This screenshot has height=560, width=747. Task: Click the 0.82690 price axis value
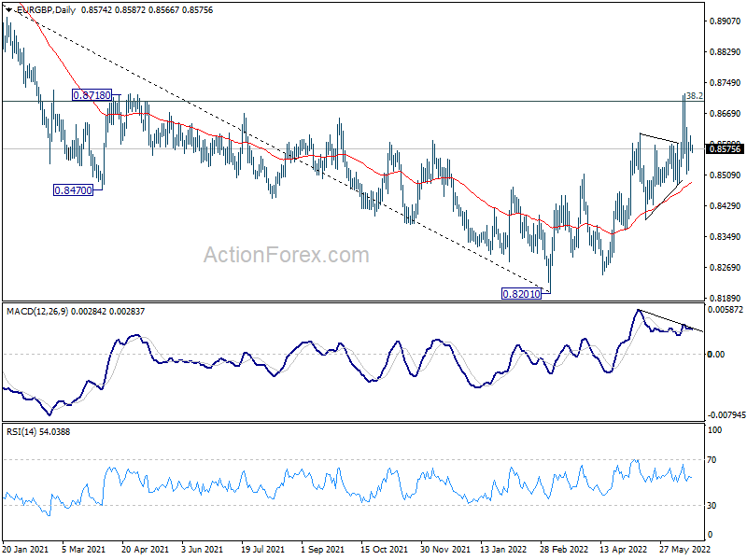[x=726, y=268]
